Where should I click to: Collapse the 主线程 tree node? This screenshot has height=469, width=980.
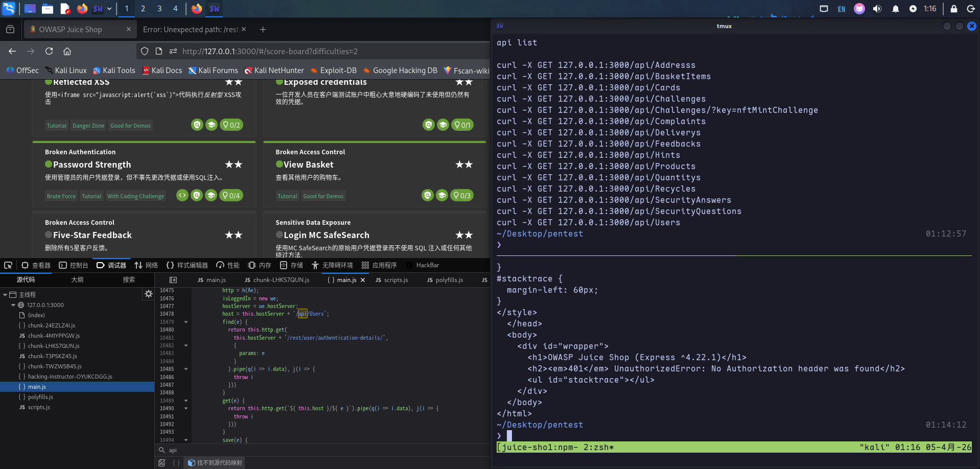click(x=5, y=295)
